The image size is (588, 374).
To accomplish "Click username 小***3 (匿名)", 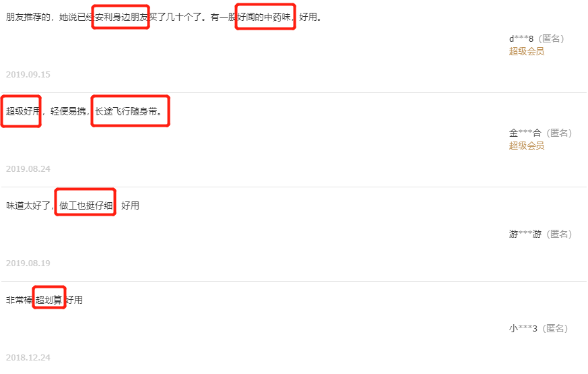I will (x=539, y=328).
